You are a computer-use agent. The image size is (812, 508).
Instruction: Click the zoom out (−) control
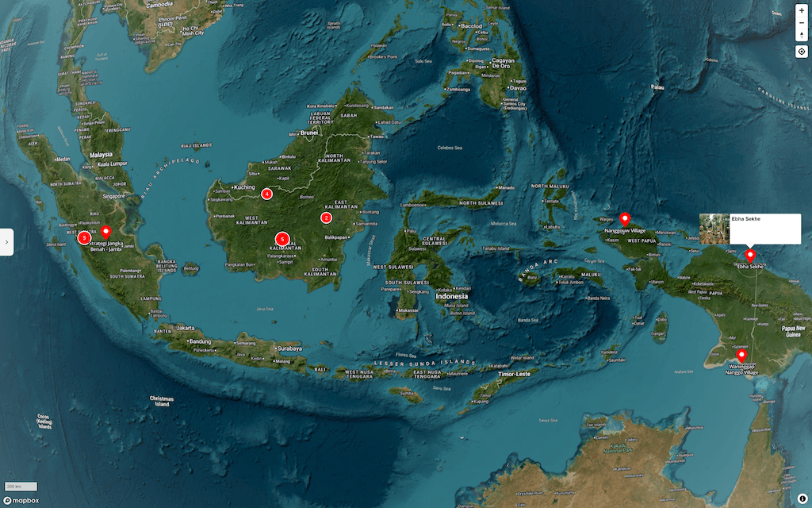(802, 22)
